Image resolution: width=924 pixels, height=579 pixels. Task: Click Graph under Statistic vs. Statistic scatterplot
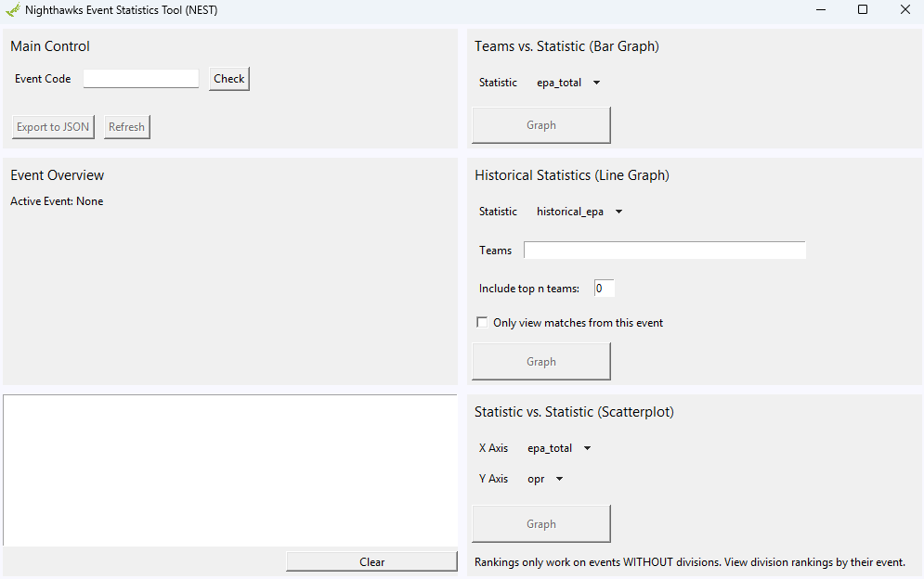pyautogui.click(x=541, y=523)
